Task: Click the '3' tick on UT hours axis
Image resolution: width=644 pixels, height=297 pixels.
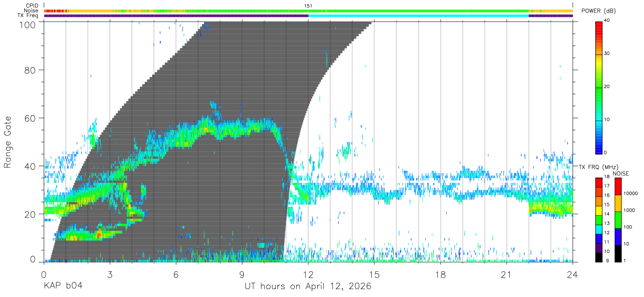Action: point(110,274)
